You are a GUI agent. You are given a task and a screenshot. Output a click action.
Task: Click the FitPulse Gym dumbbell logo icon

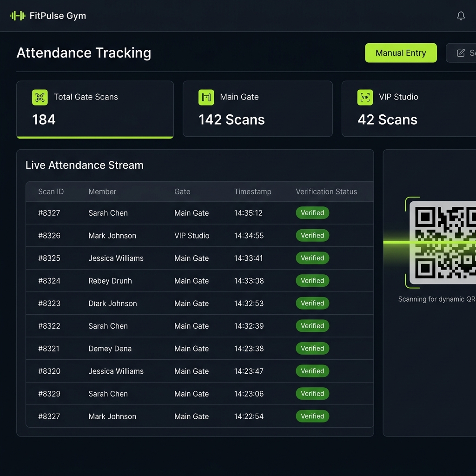tap(18, 15)
